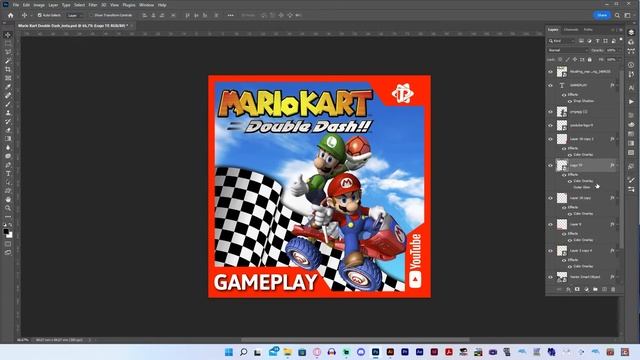Select the Crop tool
Viewport: 640px width, 360px height.
pos(8,69)
